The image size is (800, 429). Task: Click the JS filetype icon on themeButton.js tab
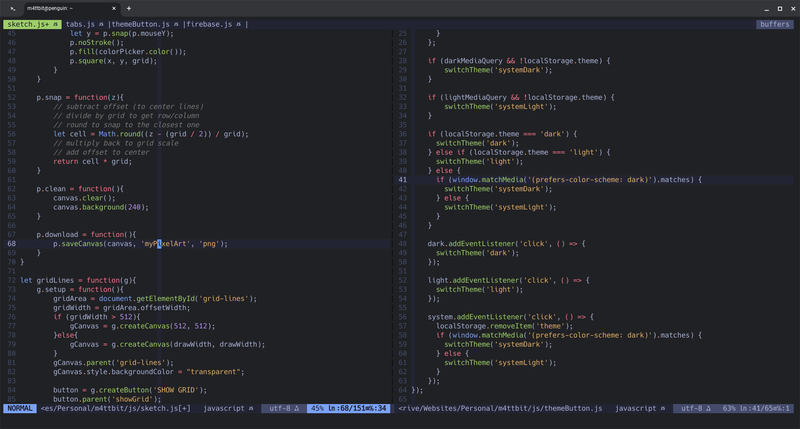[x=176, y=24]
